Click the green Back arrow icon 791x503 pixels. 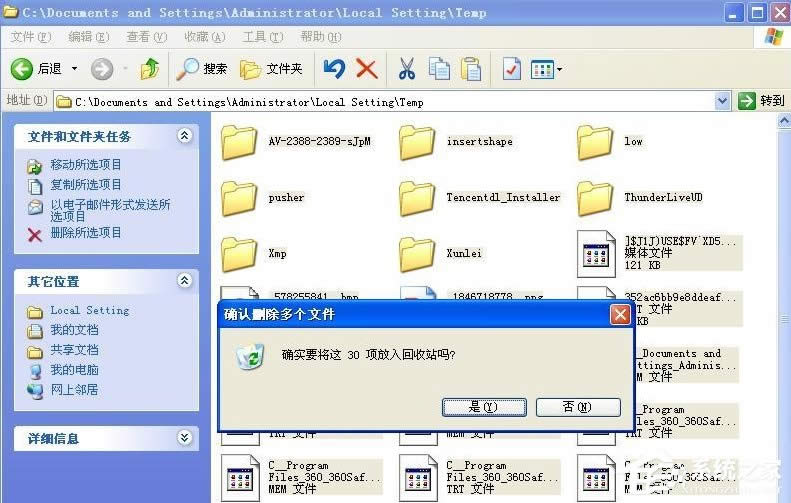click(x=22, y=69)
